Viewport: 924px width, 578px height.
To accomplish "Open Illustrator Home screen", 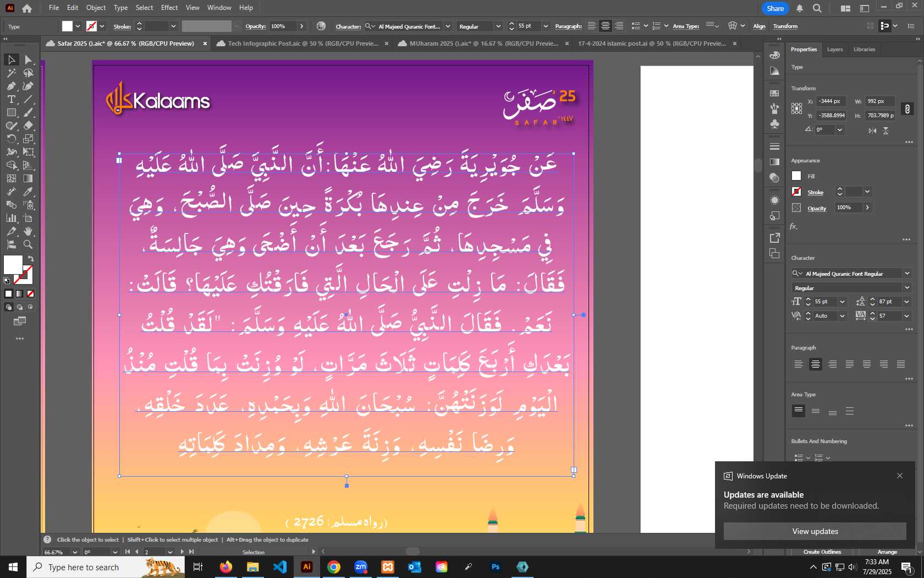I will click(x=26, y=8).
